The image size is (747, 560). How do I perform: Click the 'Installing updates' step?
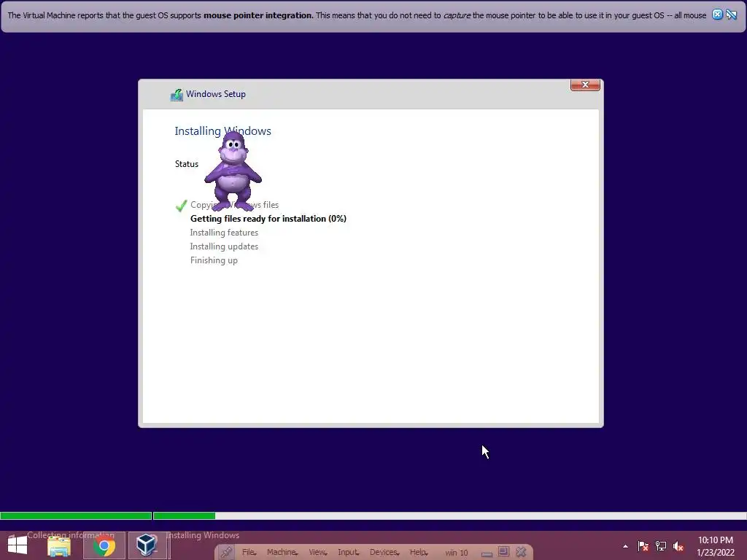224,246
